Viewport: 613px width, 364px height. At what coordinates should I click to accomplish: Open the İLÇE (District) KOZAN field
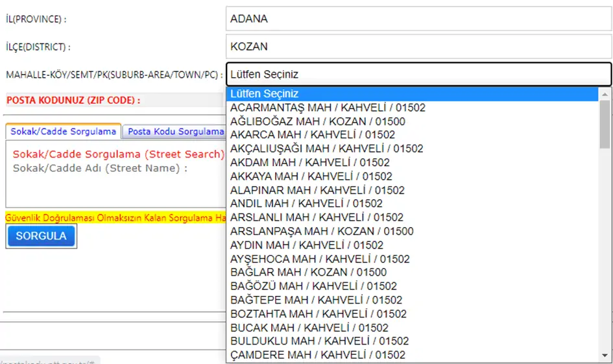[x=418, y=47]
